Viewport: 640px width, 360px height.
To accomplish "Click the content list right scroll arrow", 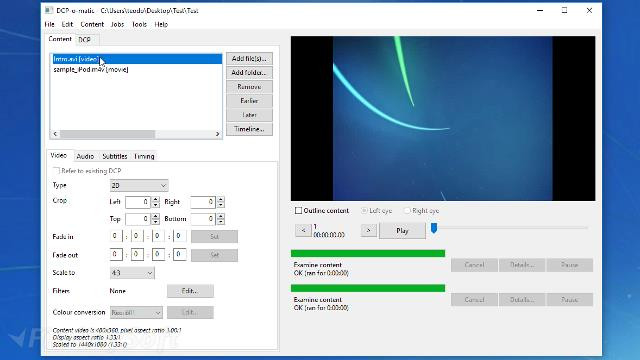I will tap(218, 134).
